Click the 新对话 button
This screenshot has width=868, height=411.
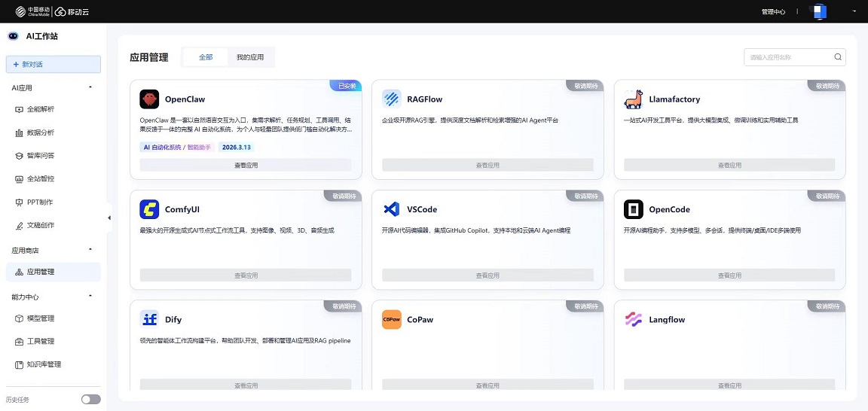[x=53, y=65]
